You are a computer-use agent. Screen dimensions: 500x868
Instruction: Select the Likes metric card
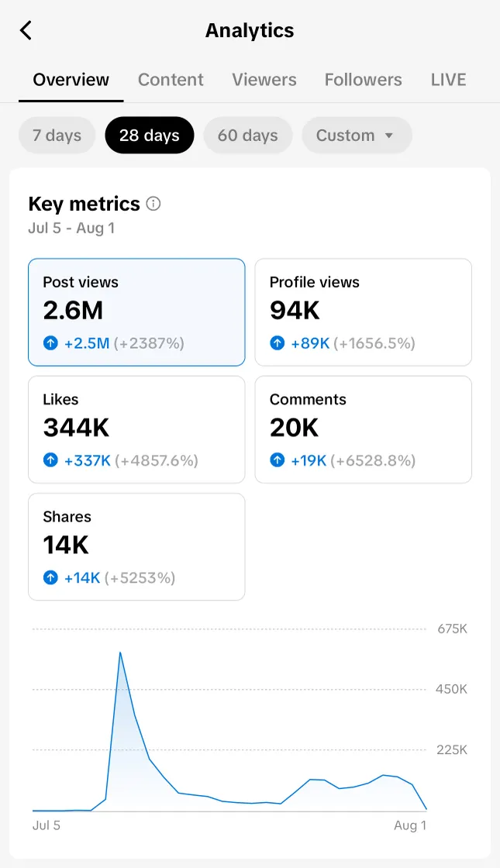tap(136, 429)
